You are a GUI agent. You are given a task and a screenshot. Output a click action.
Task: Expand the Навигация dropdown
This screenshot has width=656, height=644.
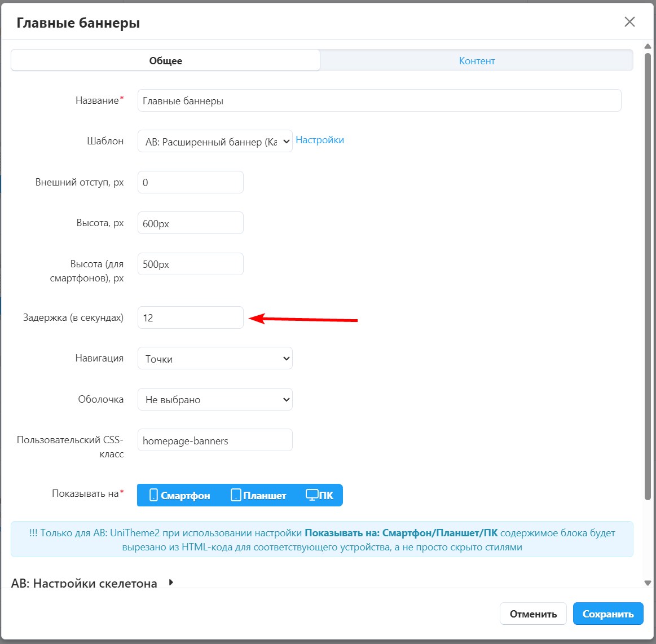215,359
